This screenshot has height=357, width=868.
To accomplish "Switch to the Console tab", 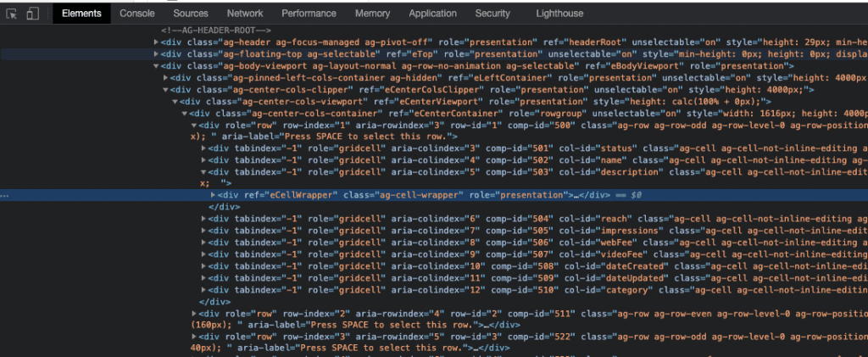I will (x=136, y=14).
